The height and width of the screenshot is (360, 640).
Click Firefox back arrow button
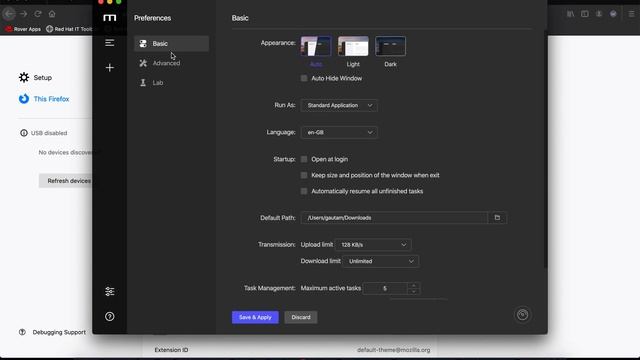9,14
